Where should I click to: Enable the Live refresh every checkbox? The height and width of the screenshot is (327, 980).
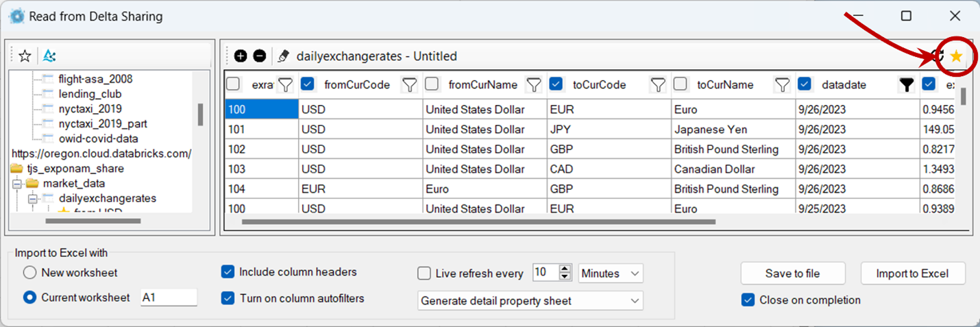(x=424, y=274)
